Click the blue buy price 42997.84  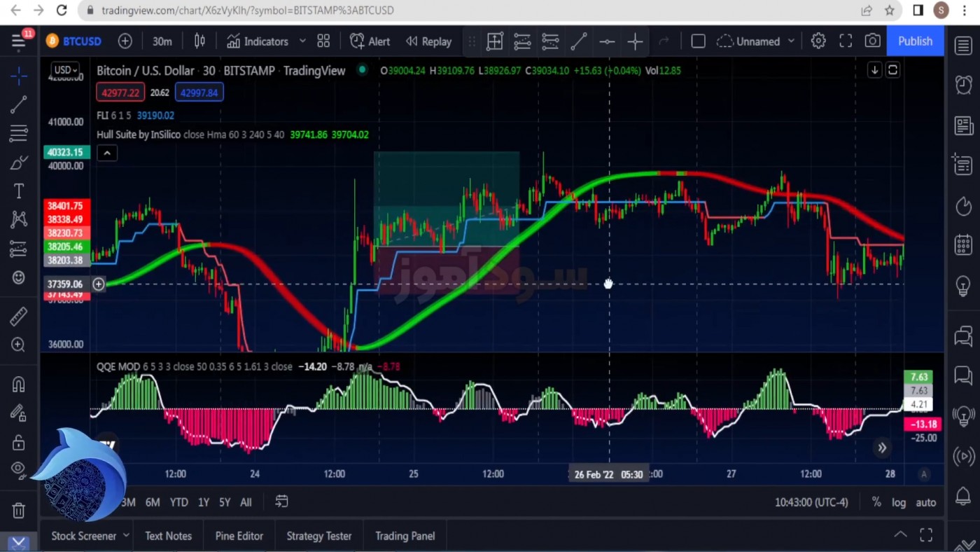199,92
